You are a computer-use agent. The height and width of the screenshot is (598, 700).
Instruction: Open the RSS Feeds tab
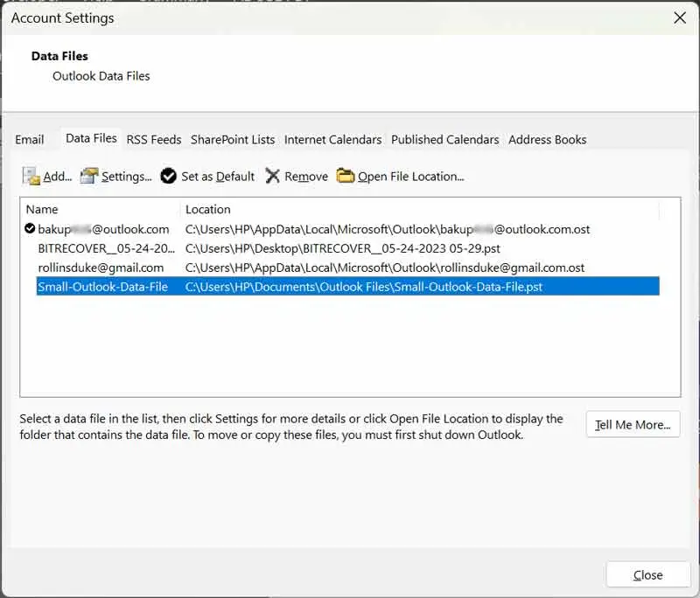point(154,140)
